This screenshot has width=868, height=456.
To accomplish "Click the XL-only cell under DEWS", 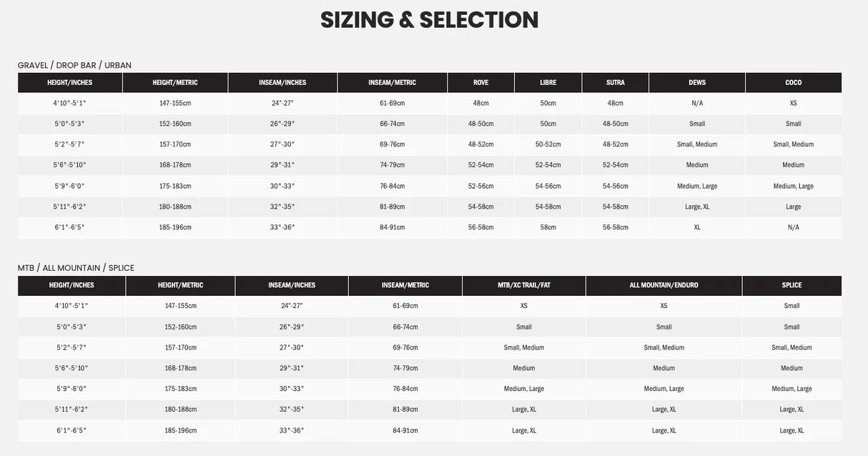I will [696, 227].
